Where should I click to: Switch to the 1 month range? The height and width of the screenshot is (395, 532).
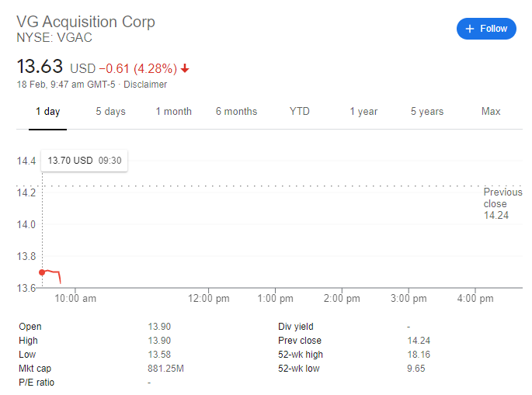[174, 112]
